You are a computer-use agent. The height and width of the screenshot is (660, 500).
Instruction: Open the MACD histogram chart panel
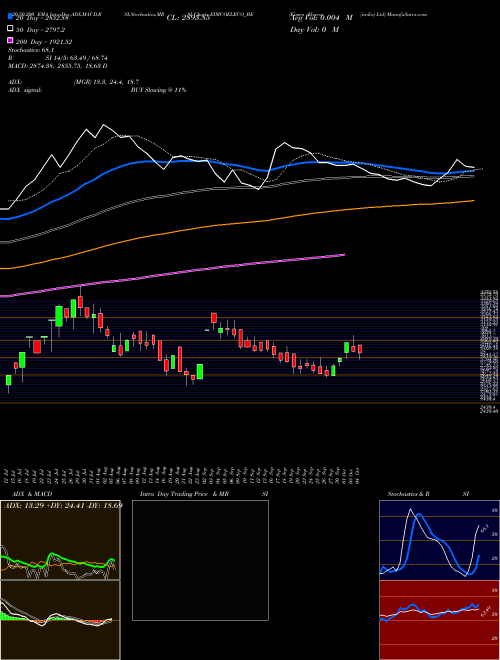60,620
